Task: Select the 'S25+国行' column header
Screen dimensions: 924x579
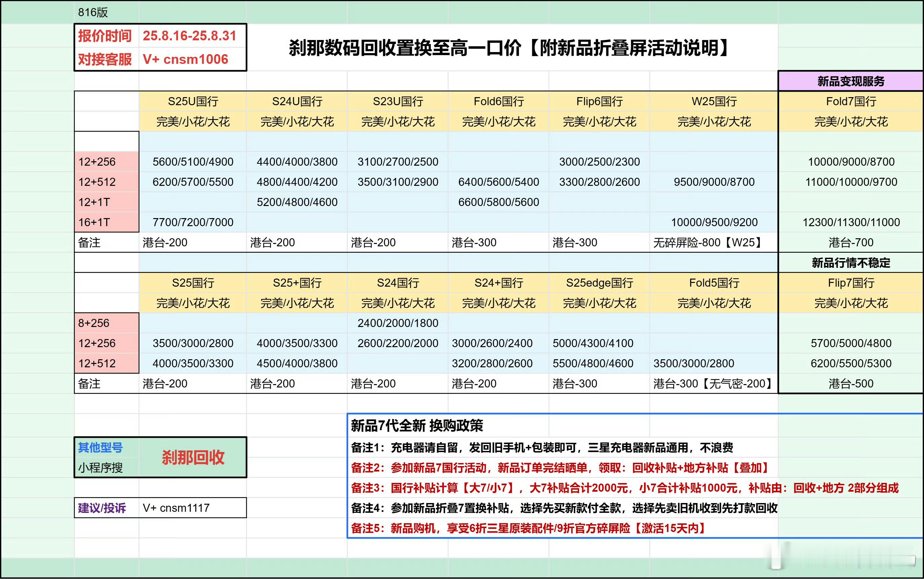Action: click(297, 283)
